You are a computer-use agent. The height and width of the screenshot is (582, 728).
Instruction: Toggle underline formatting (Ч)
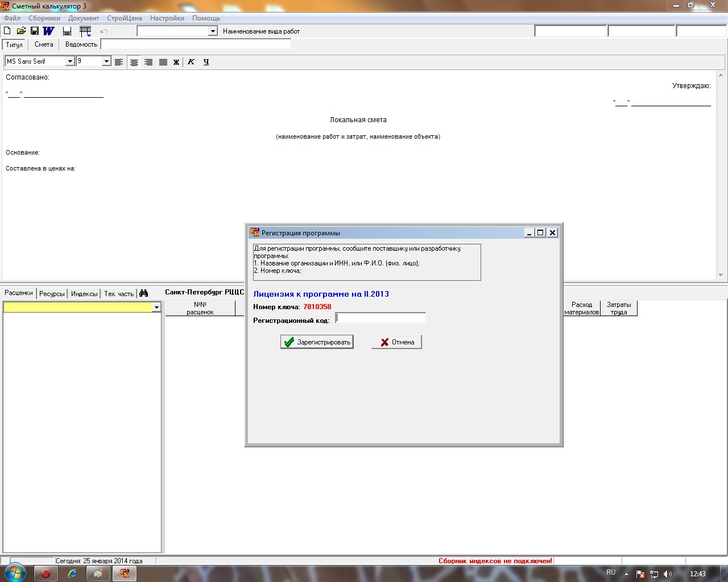click(x=206, y=62)
